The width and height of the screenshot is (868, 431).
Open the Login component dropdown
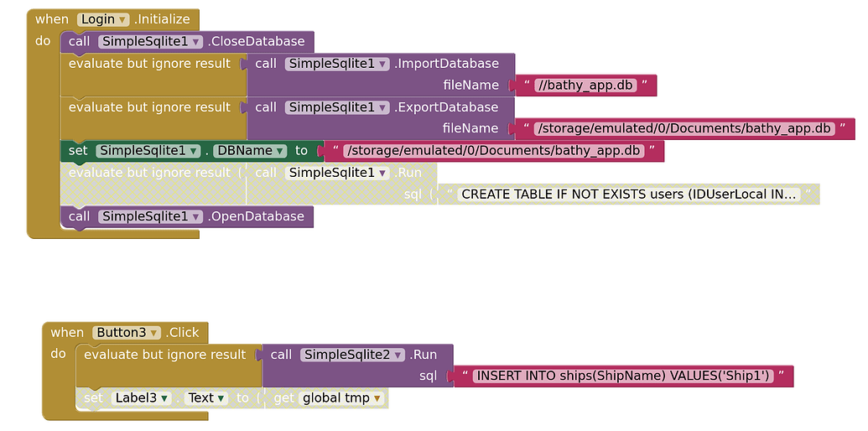pos(103,19)
